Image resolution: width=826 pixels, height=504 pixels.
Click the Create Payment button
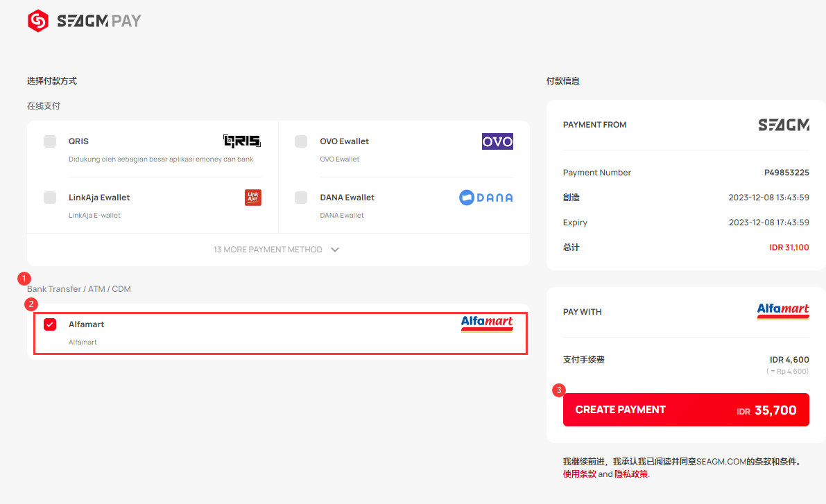click(x=686, y=410)
